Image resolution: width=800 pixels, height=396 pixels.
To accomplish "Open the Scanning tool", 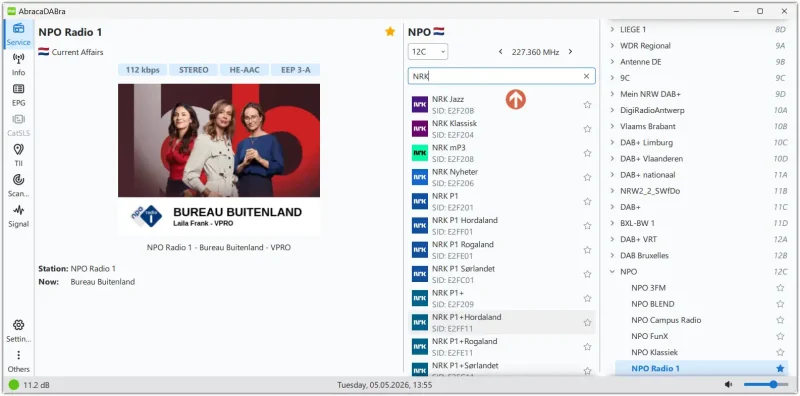I will click(x=18, y=186).
